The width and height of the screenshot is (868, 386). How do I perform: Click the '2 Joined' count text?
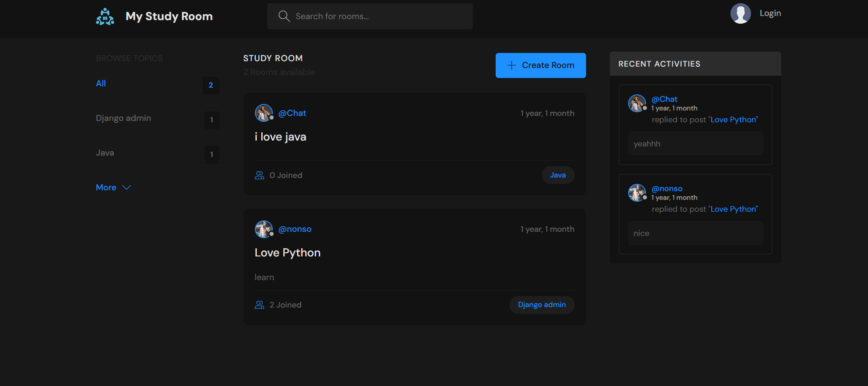coord(286,305)
